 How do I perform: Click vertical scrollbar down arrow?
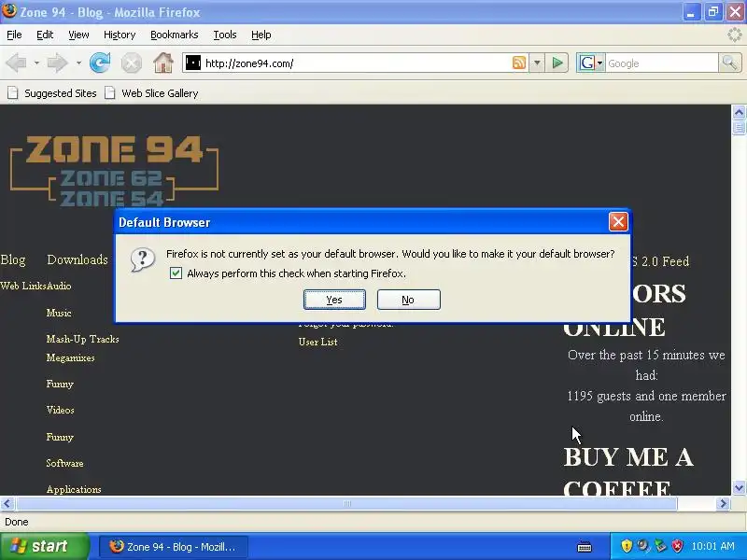[x=739, y=487]
